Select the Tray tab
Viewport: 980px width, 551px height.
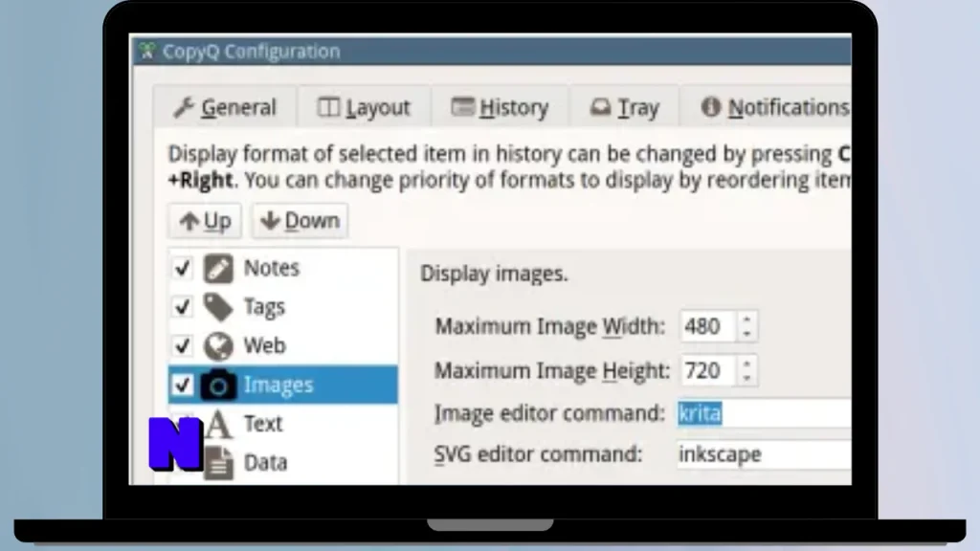pos(624,107)
